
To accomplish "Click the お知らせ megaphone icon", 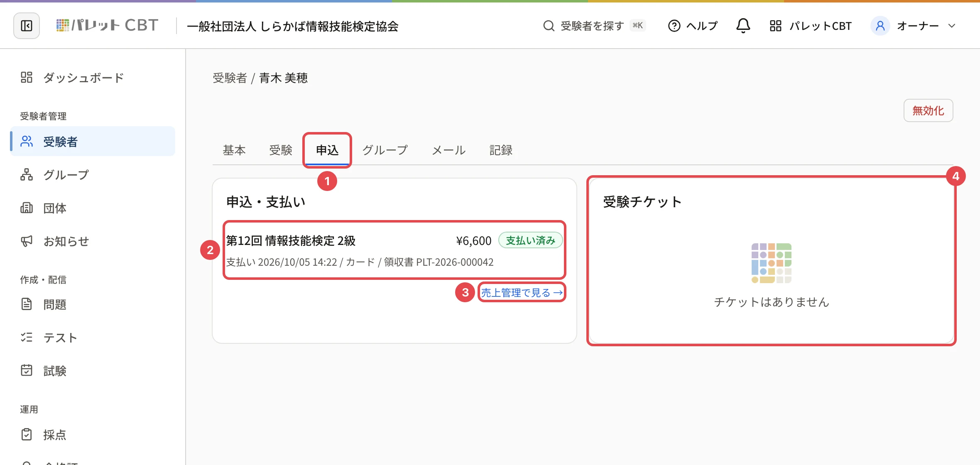I will tap(27, 241).
